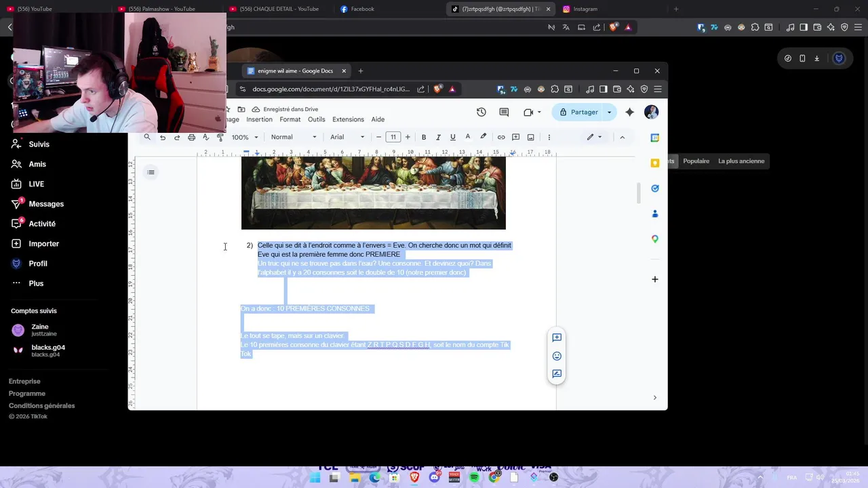Screen dimensions: 868x488
Task: Add a comment from the floating margin button
Action: click(x=557, y=338)
